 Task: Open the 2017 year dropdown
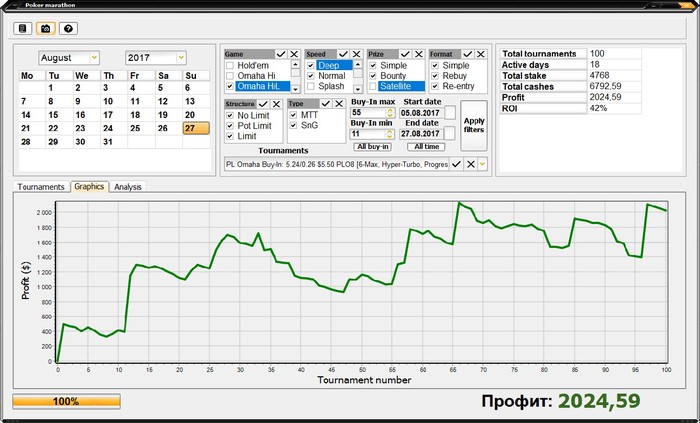coord(181,58)
